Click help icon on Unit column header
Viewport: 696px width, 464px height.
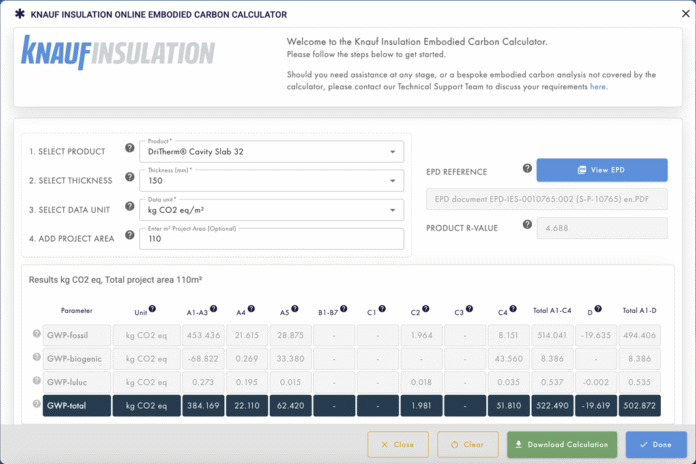152,309
